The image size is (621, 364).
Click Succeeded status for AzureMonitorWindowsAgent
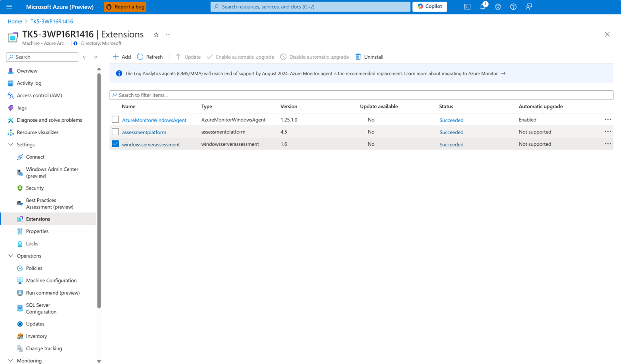451,120
